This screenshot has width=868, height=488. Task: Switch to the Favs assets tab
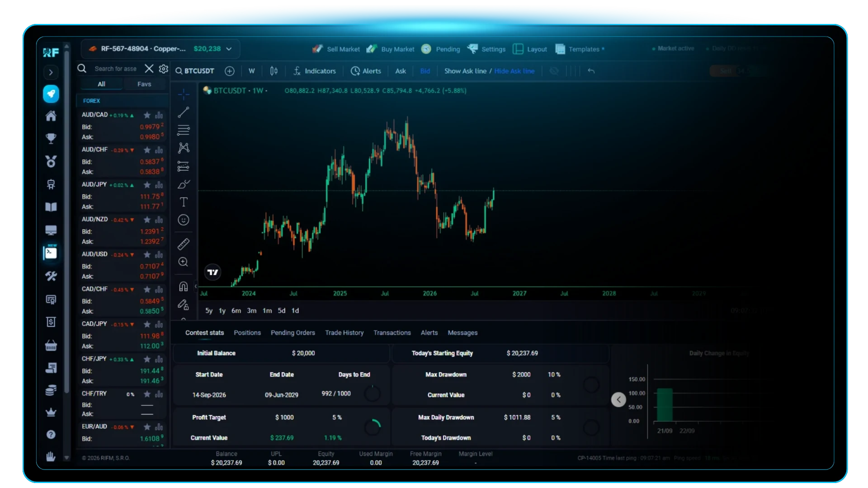pyautogui.click(x=144, y=84)
